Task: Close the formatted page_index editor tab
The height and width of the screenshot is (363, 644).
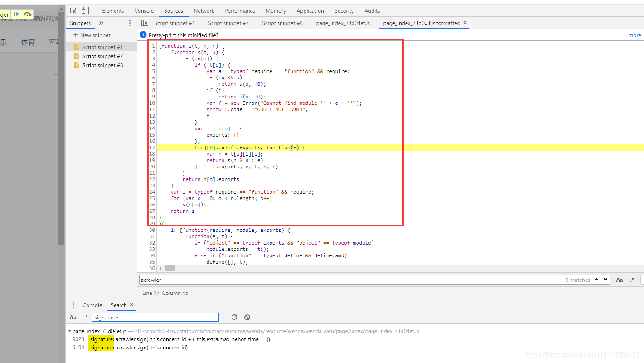Action: click(465, 23)
